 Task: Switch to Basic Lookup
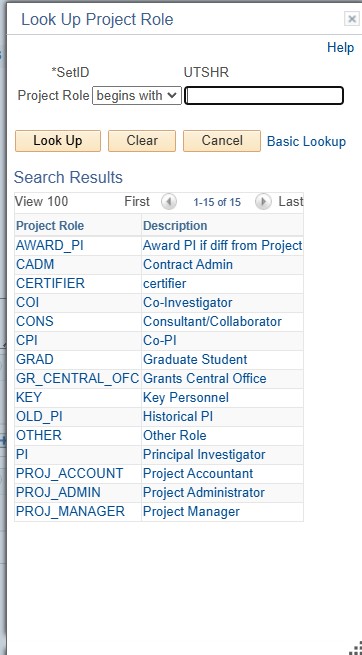(x=306, y=142)
